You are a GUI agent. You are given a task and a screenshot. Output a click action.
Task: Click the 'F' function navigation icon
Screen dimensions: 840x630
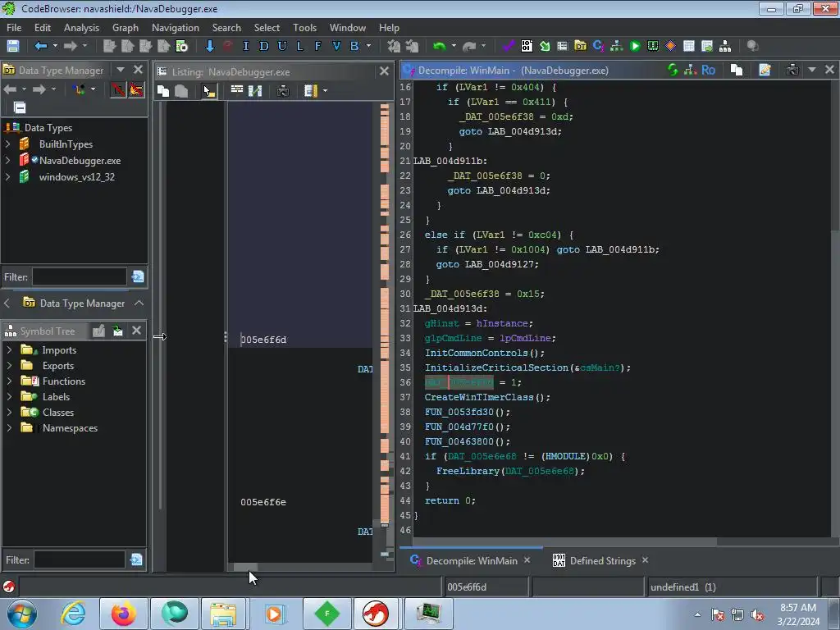[x=317, y=46]
